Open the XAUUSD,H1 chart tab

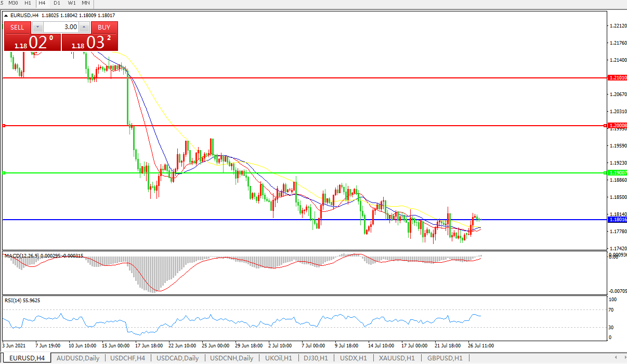point(397,358)
